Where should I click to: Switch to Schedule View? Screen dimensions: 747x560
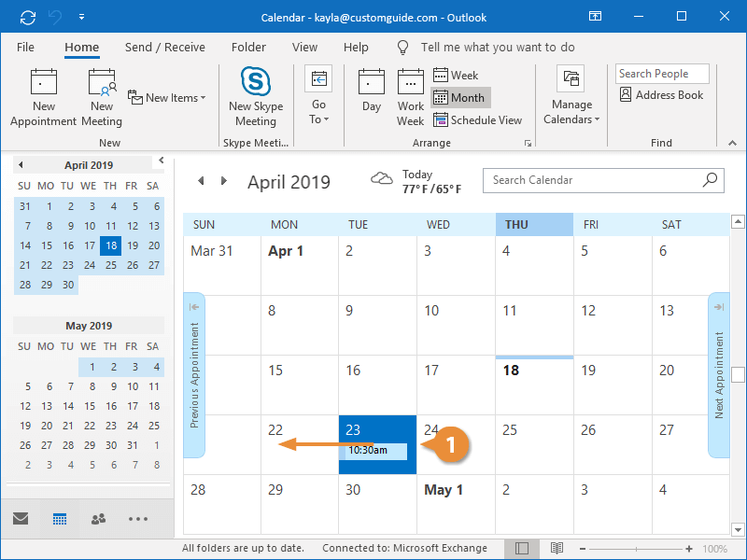pyautogui.click(x=477, y=120)
